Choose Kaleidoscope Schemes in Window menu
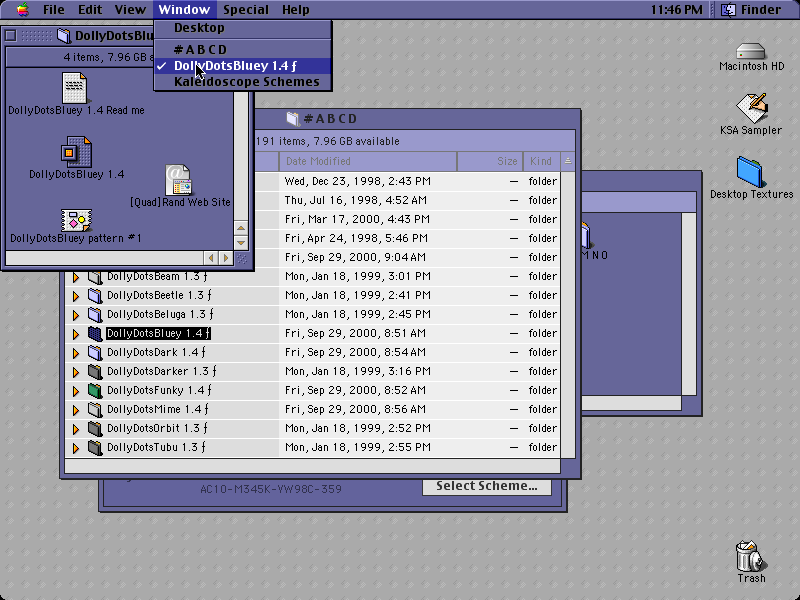Viewport: 800px width, 600px height. [243, 82]
